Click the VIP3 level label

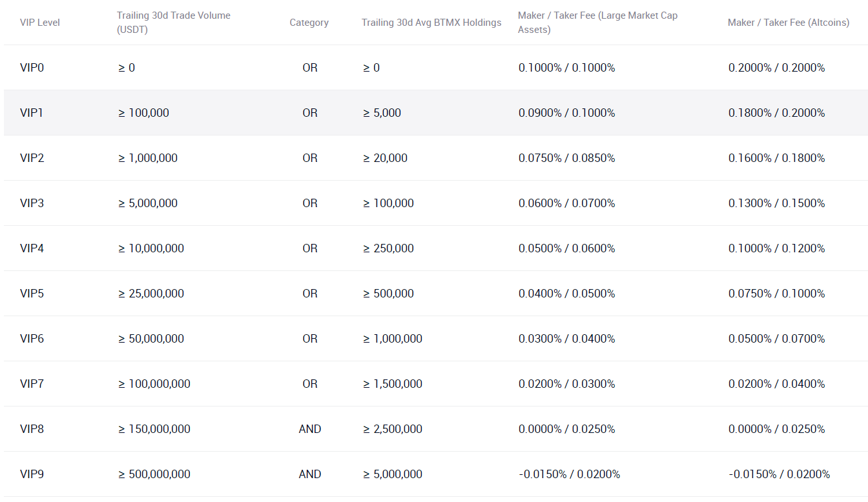point(32,203)
